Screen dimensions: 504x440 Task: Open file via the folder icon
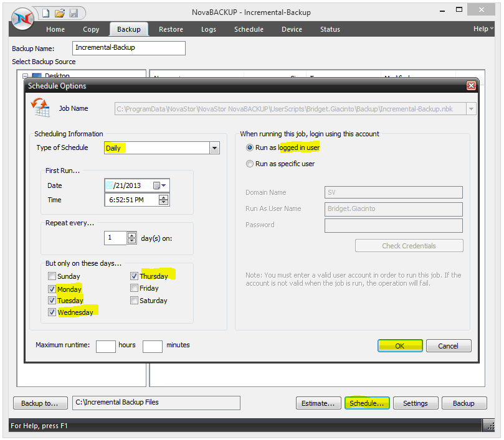click(x=60, y=13)
